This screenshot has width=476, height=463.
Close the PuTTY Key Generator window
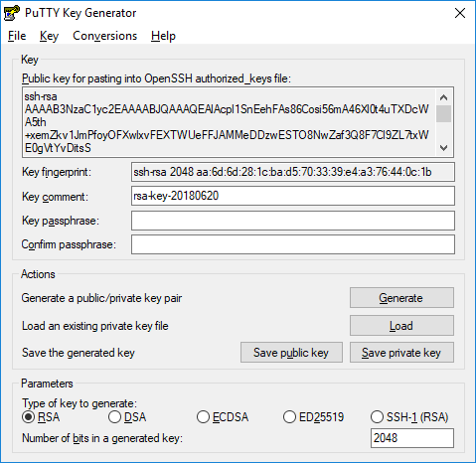pos(460,13)
